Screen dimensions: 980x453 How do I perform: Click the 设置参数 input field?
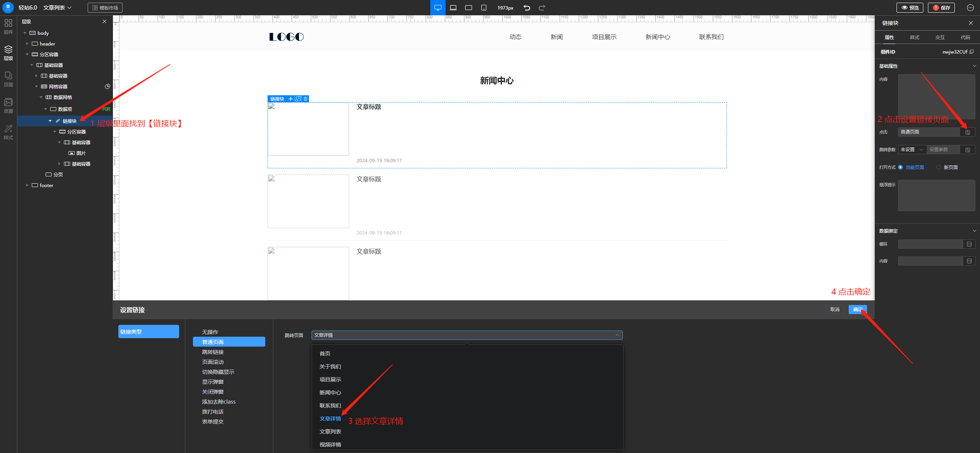tap(943, 150)
